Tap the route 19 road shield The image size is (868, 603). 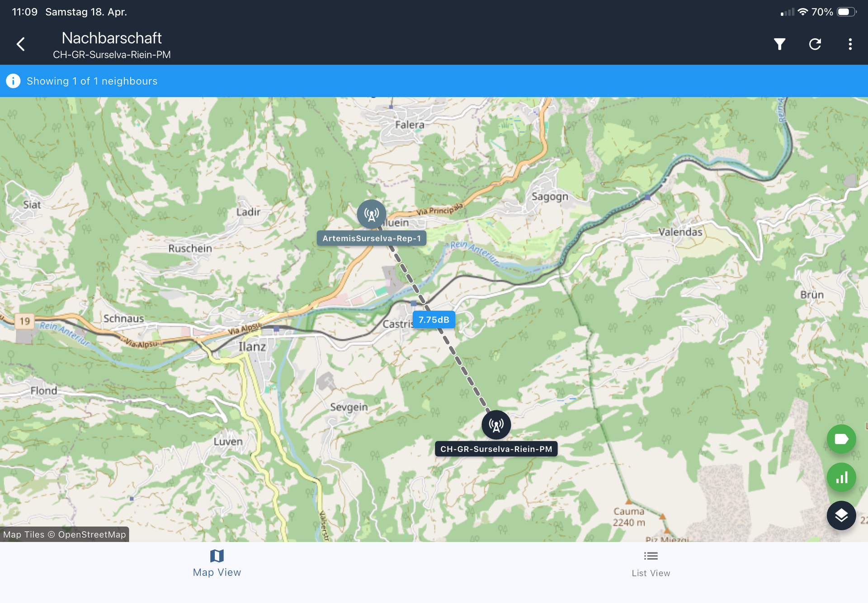(24, 321)
